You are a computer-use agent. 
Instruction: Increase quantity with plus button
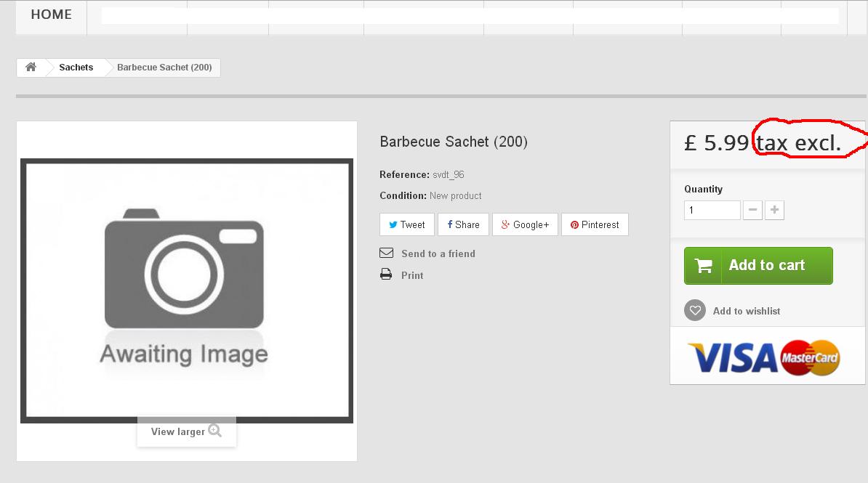click(x=774, y=210)
